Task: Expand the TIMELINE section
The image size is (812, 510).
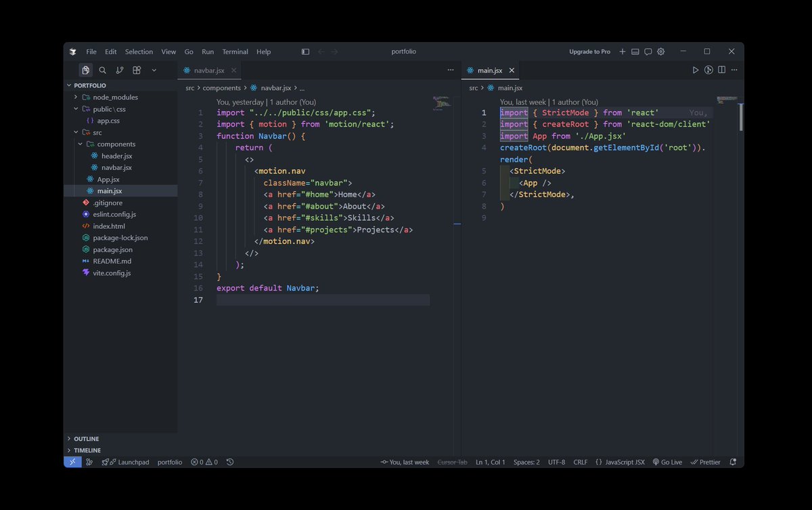Action: click(x=120, y=450)
